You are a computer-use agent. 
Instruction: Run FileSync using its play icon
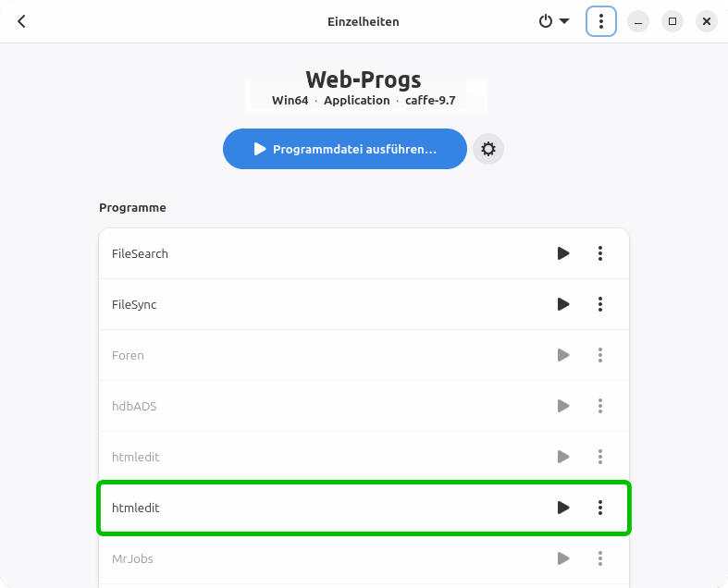(x=563, y=304)
